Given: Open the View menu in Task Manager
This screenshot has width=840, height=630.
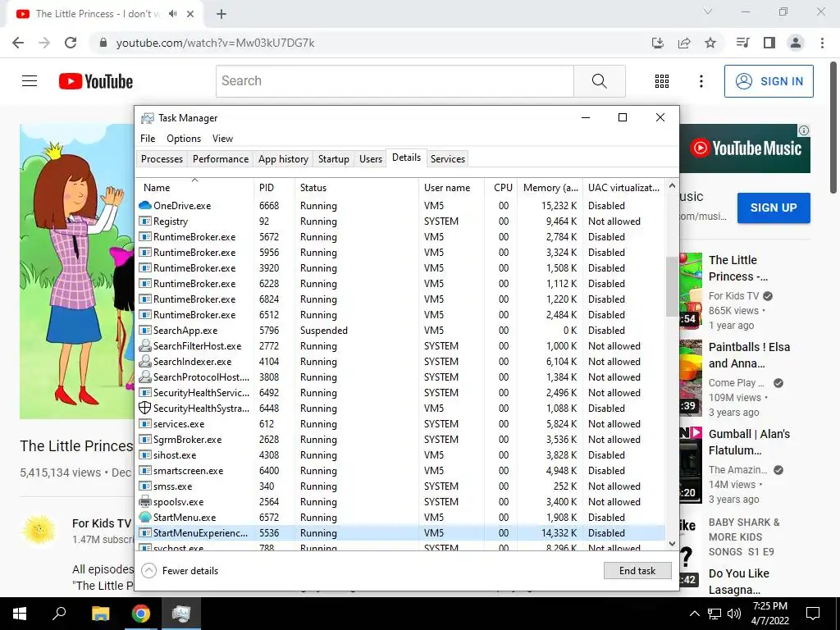Looking at the screenshot, I should coord(222,138).
